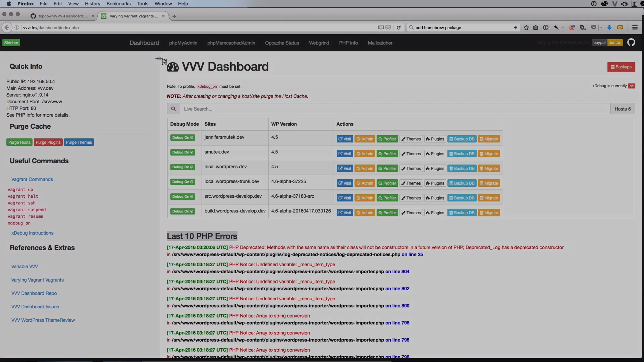Open the Bookmarks menu in menu bar

(x=118, y=4)
